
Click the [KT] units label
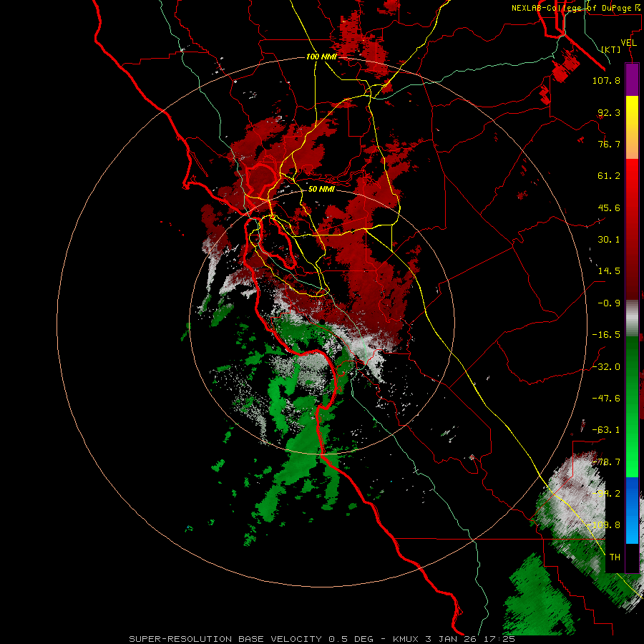pos(611,49)
